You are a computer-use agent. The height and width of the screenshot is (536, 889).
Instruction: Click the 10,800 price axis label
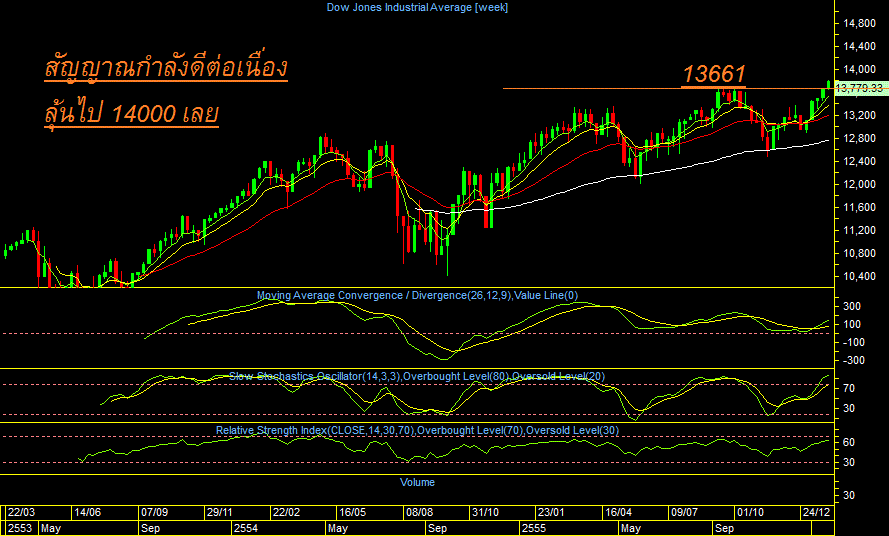tap(860, 254)
